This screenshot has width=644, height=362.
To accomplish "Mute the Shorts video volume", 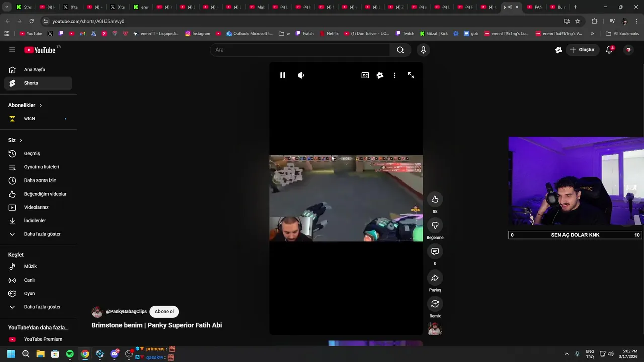I will (x=301, y=75).
